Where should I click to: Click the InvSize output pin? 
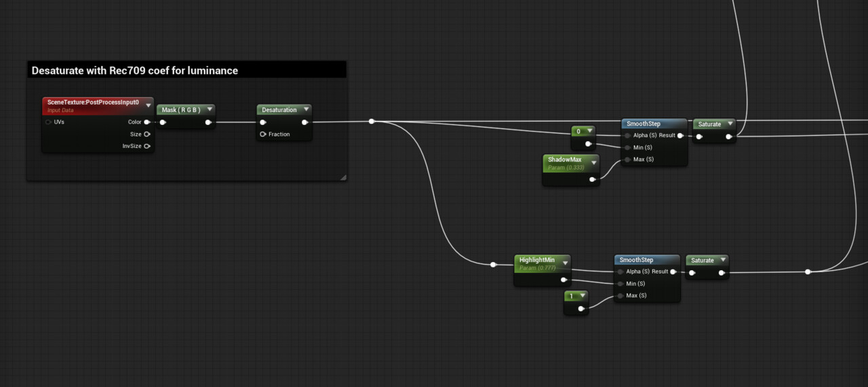(147, 146)
